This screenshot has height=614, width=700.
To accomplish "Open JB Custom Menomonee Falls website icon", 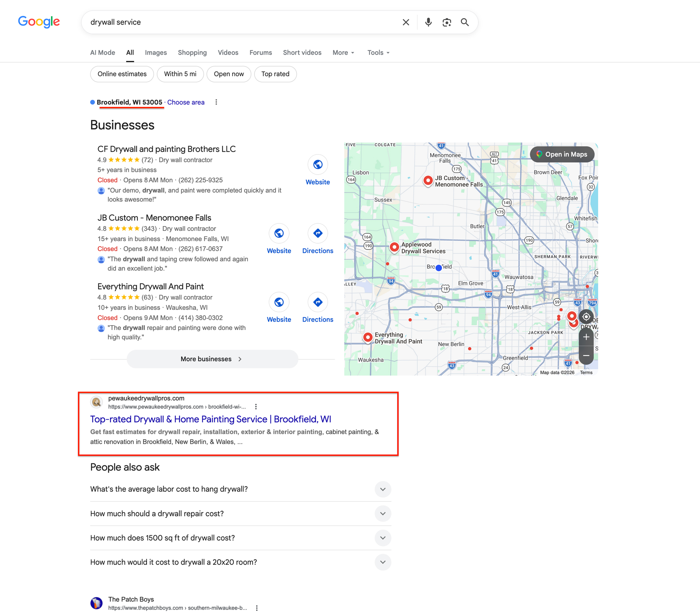I will (279, 233).
